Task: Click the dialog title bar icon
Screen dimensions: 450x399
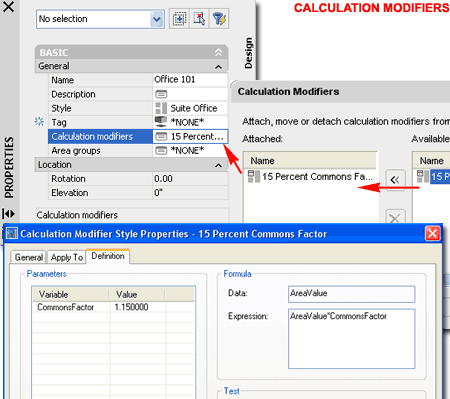Action: coord(12,233)
